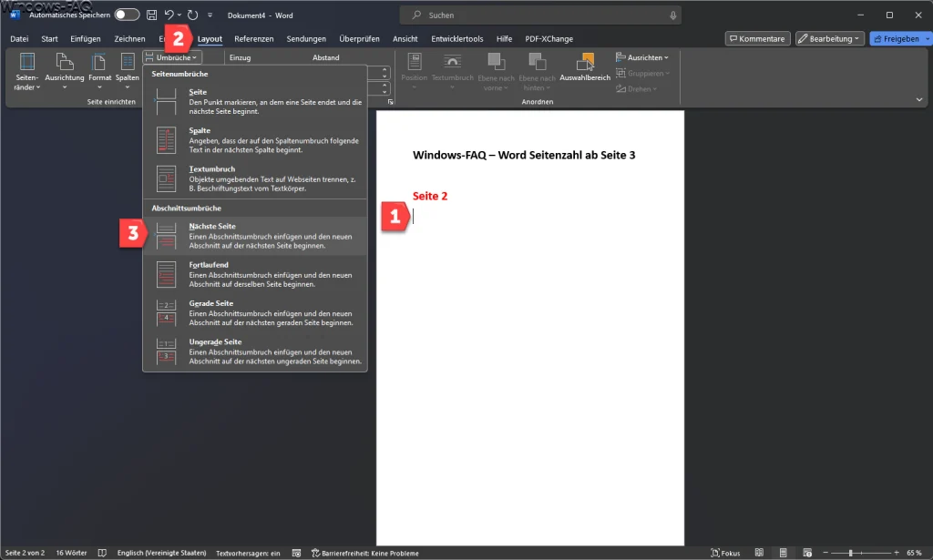Switch to the Ansicht tab

[x=405, y=38]
